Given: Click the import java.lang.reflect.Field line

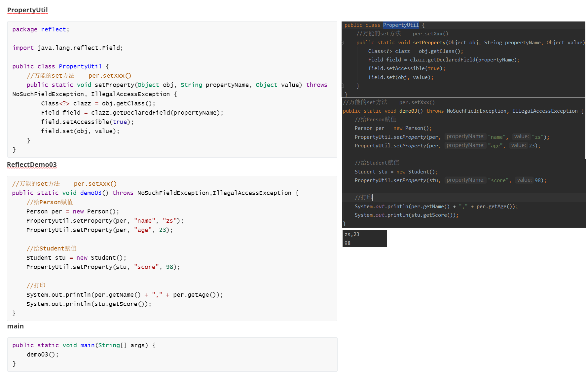Looking at the screenshot, I should [x=67, y=48].
